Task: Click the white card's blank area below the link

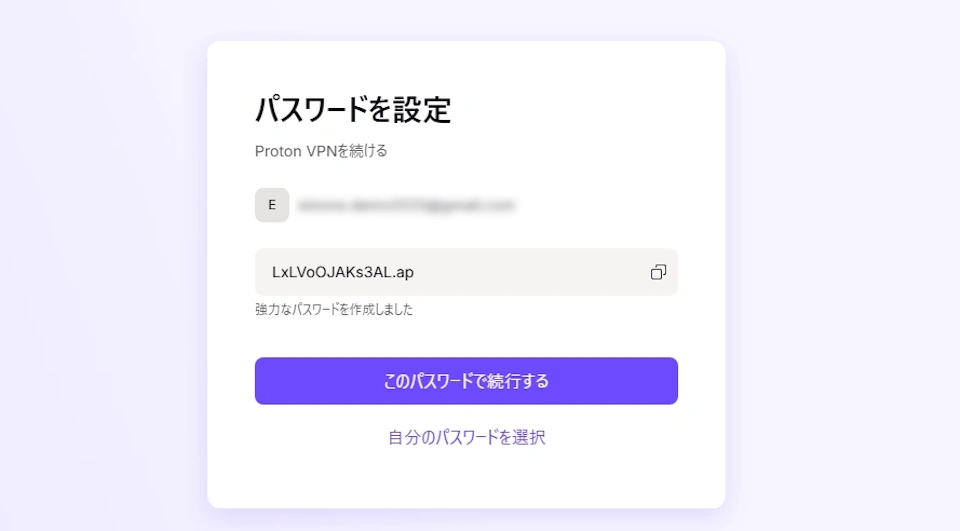Action: pos(466,481)
